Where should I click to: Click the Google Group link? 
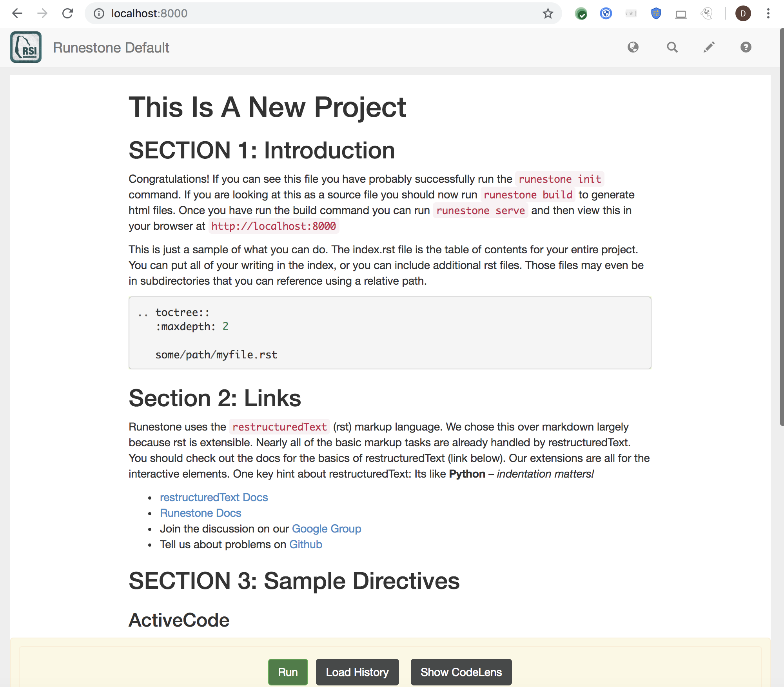tap(327, 528)
